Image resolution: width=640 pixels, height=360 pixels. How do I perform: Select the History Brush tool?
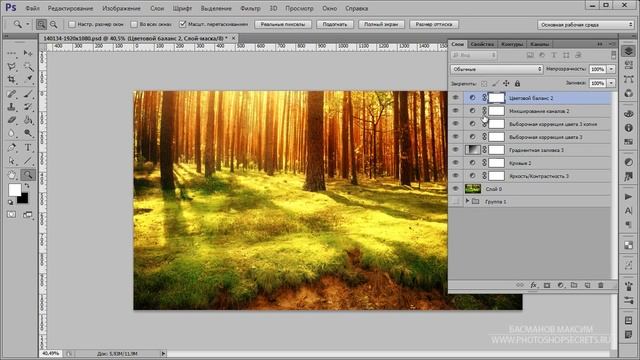coord(27,107)
